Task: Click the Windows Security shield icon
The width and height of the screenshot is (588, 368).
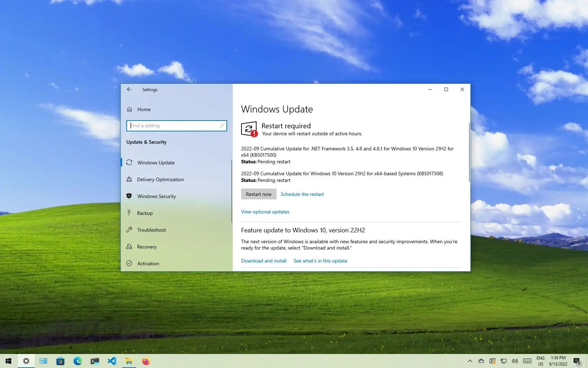Action: click(129, 196)
